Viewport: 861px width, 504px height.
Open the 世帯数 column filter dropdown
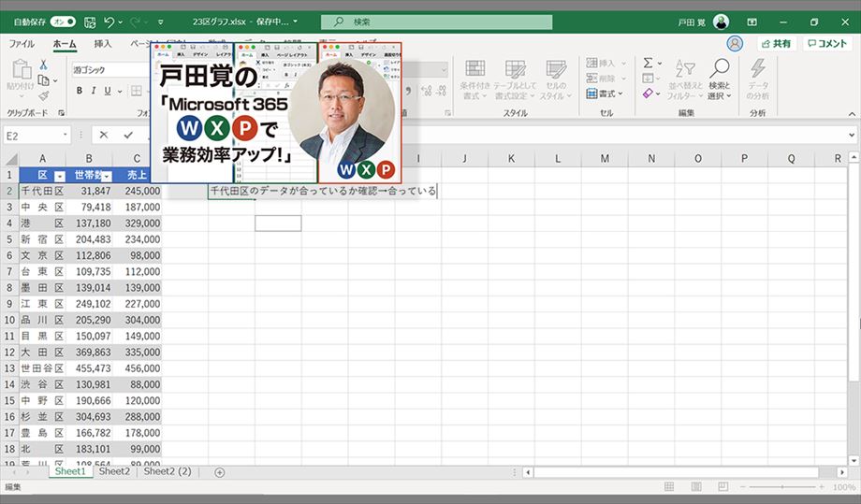(107, 176)
